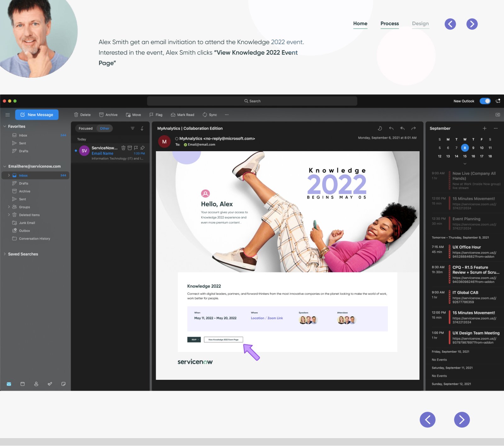
Task: Switch to the Mail view icon
Action: pyautogui.click(x=9, y=384)
